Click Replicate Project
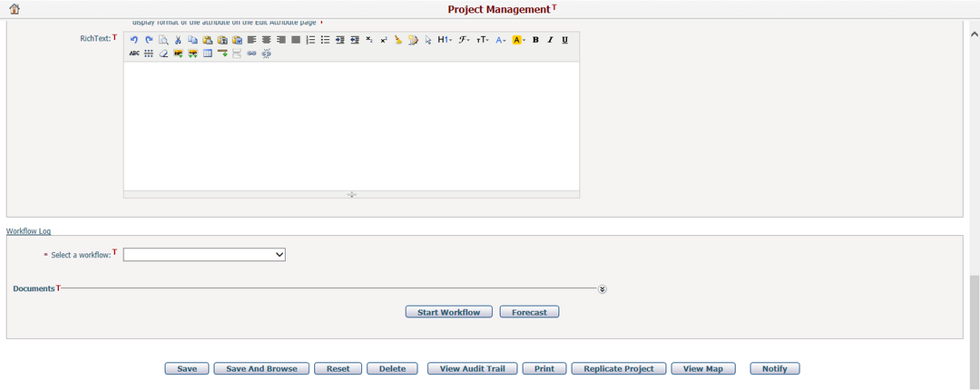Screen dimensions: 980x390 coord(619,368)
